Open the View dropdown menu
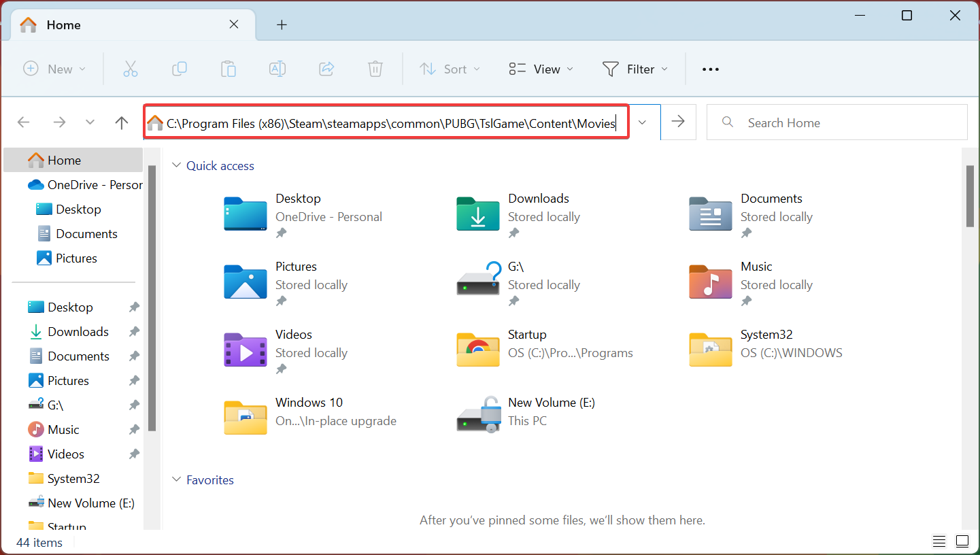Image resolution: width=980 pixels, height=555 pixels. [541, 69]
